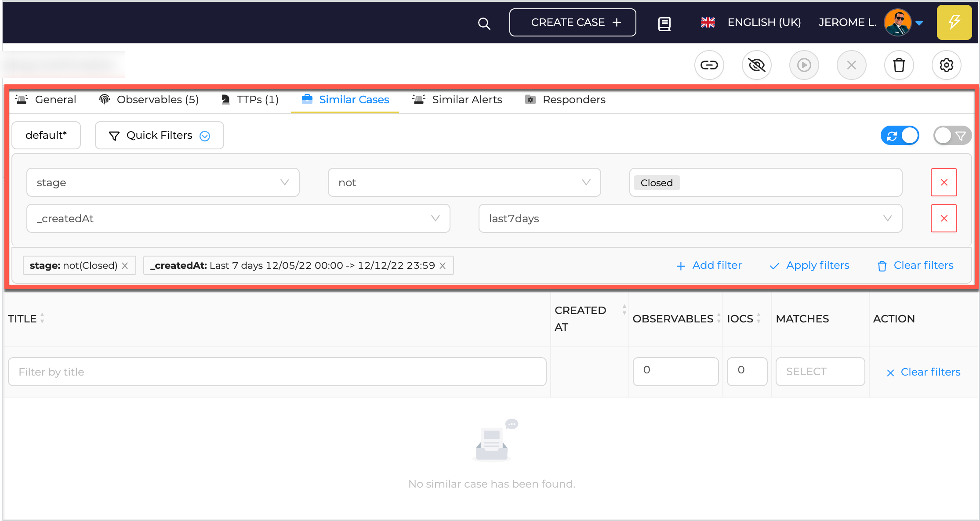Remove stage: not(Closed) filter chip
Screen dimensions: 980x521
[x=125, y=266]
